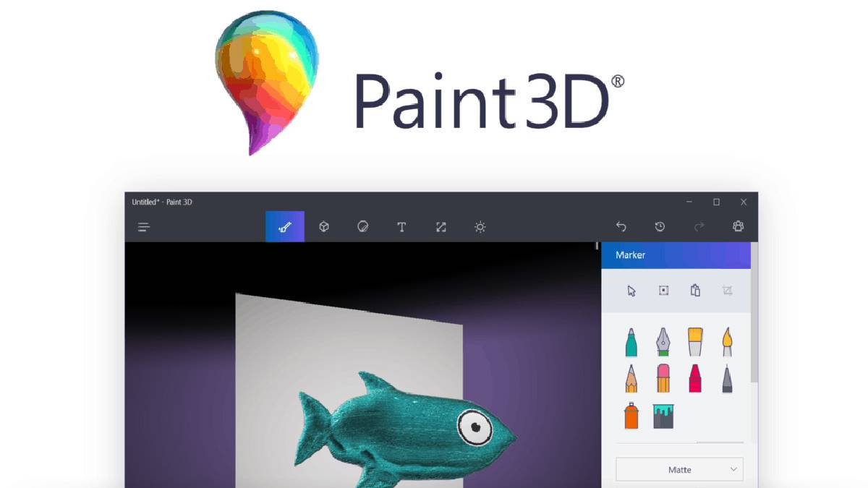Open the hamburger menu in Paint 3D
Screen dimensions: 868x488
click(x=144, y=227)
